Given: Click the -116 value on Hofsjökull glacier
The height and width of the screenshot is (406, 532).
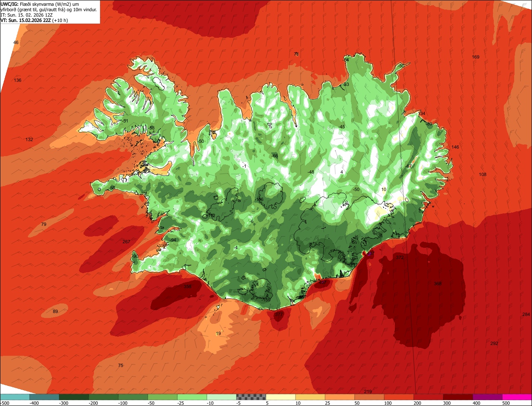Looking at the screenshot, I should click(x=259, y=199).
